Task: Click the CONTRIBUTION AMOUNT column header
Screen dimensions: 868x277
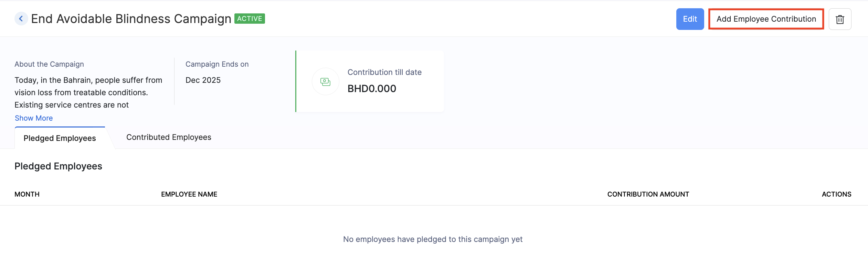Action: (x=648, y=194)
